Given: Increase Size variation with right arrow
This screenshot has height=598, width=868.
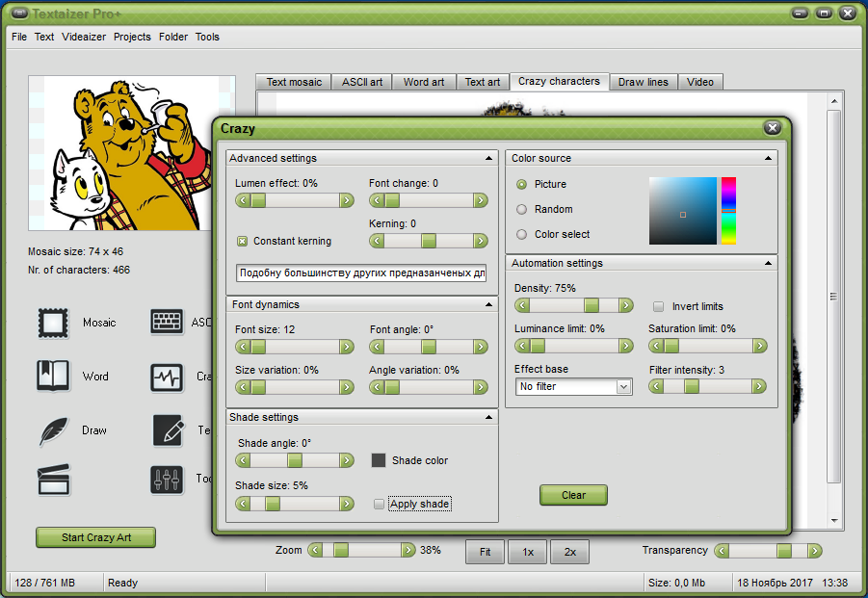Looking at the screenshot, I should click(x=347, y=387).
